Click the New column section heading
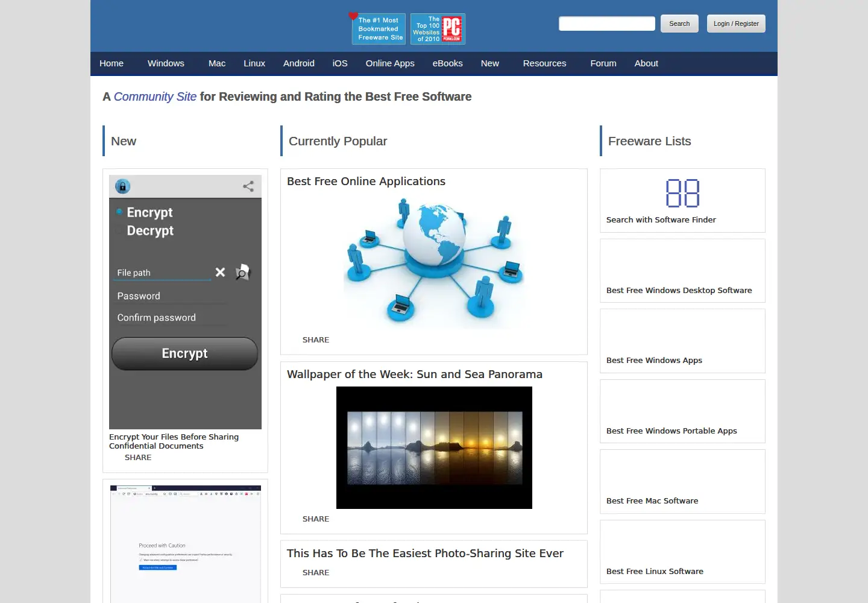 click(x=124, y=141)
